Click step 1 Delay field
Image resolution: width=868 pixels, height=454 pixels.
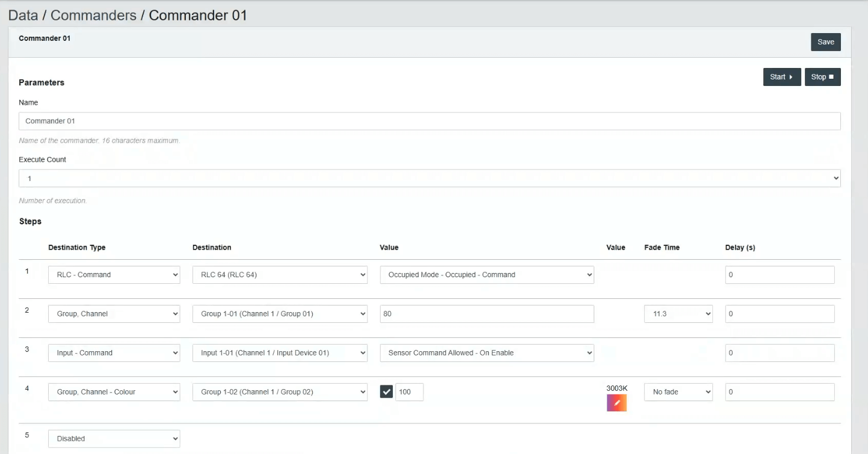(x=780, y=275)
